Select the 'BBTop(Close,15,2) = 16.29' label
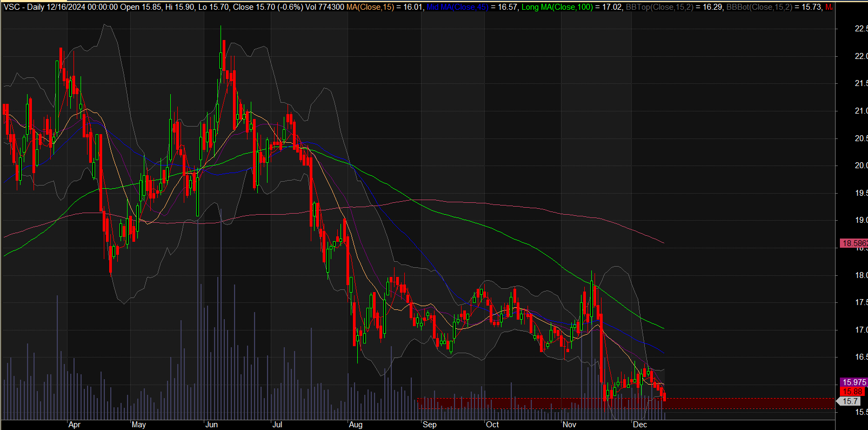 [674, 7]
